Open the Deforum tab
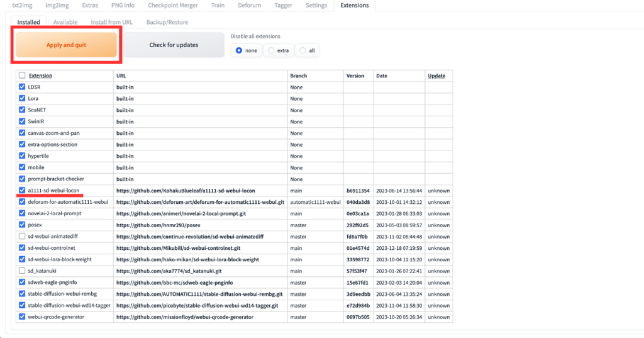The height and width of the screenshot is (338, 644). point(250,6)
